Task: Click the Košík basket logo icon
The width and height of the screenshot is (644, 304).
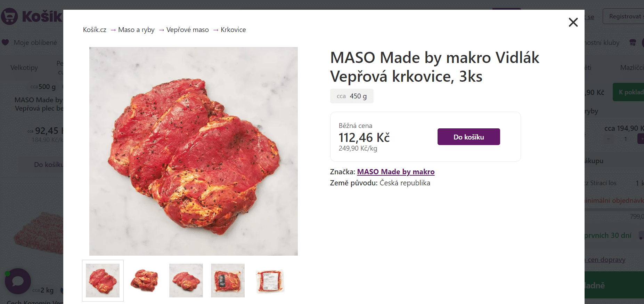Action: (x=9, y=16)
